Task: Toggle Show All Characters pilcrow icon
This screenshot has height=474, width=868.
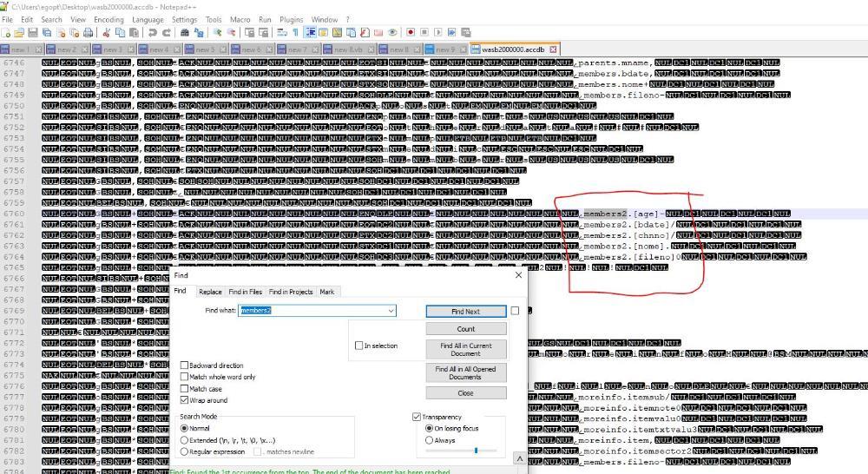Action: [x=296, y=33]
